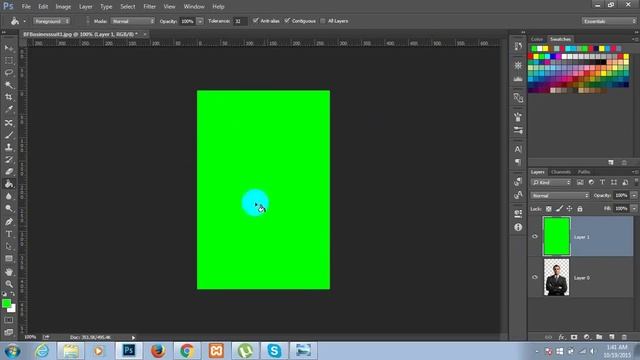Click Add layer style fx icon
This screenshot has height=360, width=640.
(562, 337)
